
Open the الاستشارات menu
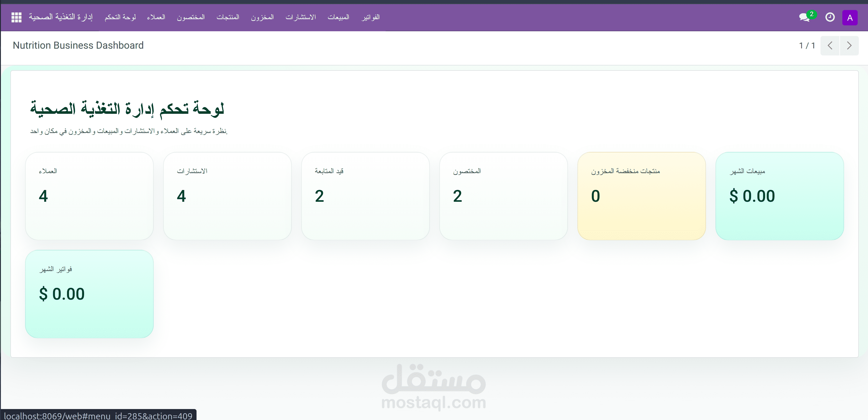point(301,17)
